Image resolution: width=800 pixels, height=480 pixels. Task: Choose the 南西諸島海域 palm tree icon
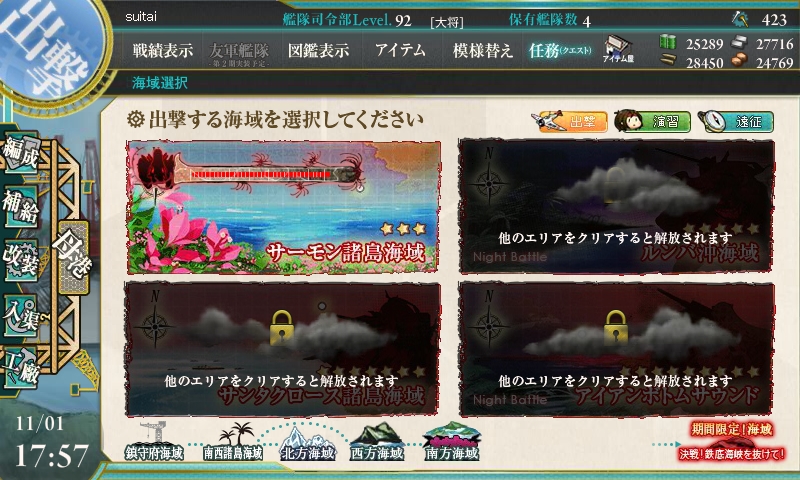click(x=233, y=443)
